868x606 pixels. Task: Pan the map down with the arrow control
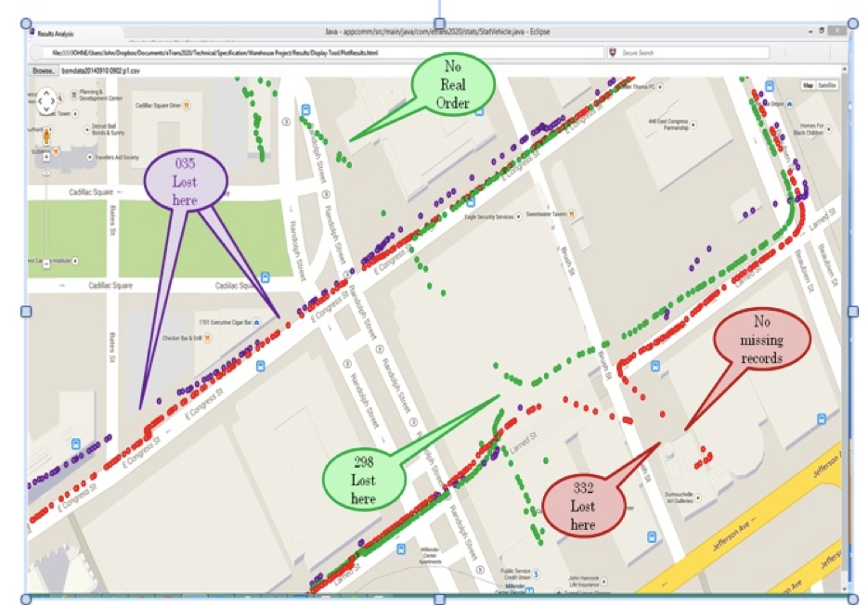point(46,109)
